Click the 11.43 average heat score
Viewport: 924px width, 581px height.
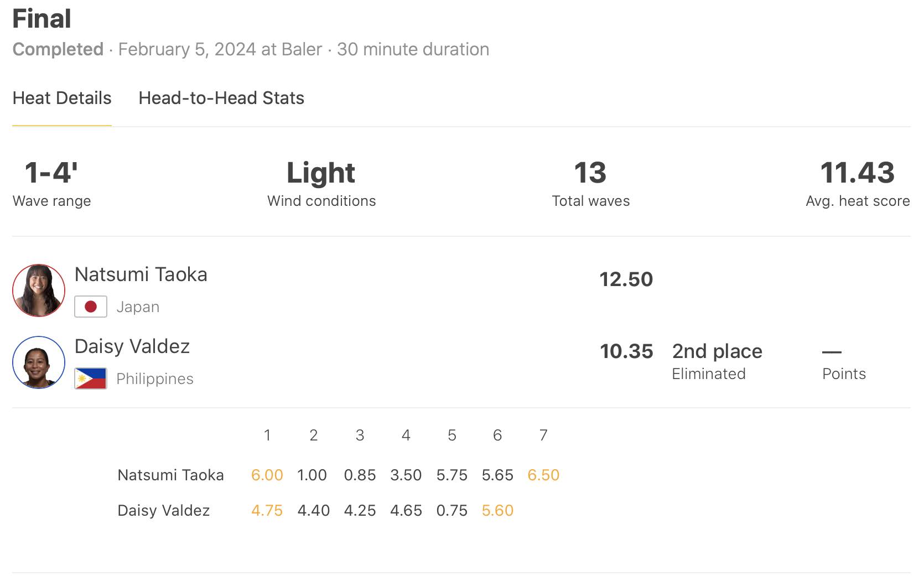[858, 173]
